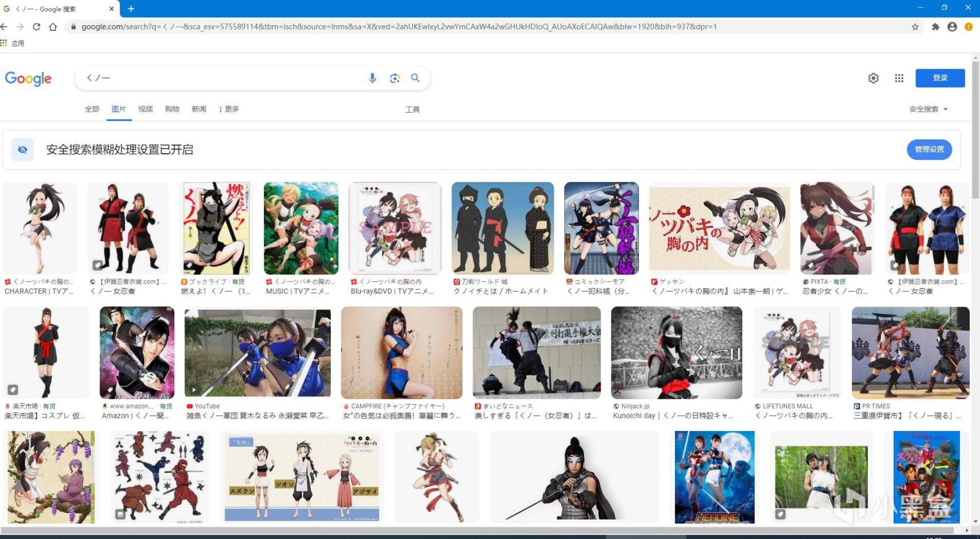The height and width of the screenshot is (539, 980).
Task: Click the SafeSearch blur eye icon
Action: click(23, 150)
